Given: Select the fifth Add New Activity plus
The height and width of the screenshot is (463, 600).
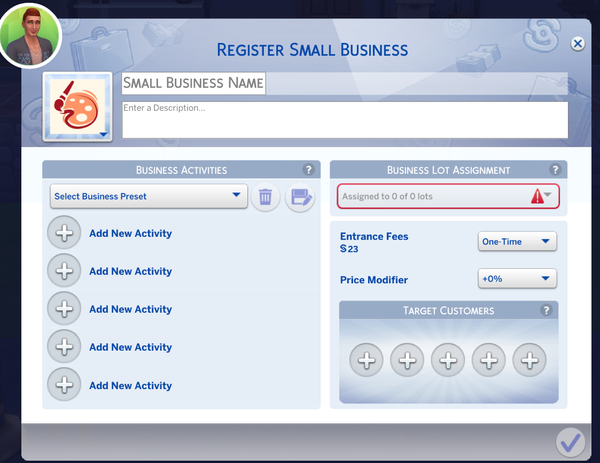Looking at the screenshot, I should click(x=64, y=385).
